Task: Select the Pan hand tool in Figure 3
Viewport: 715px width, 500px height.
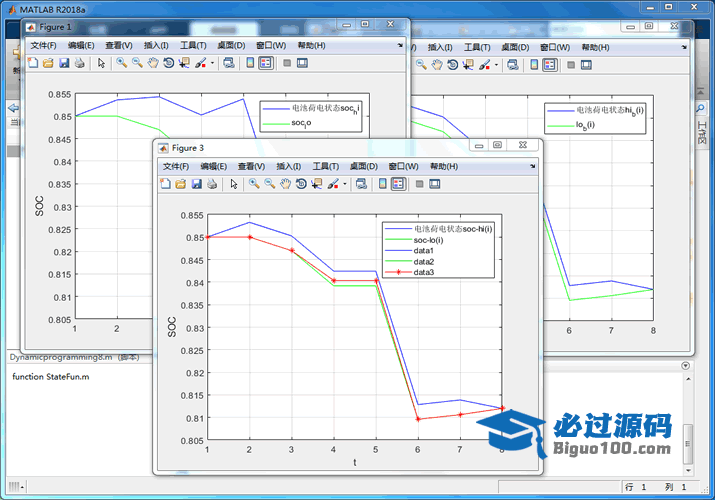Action: click(x=285, y=184)
